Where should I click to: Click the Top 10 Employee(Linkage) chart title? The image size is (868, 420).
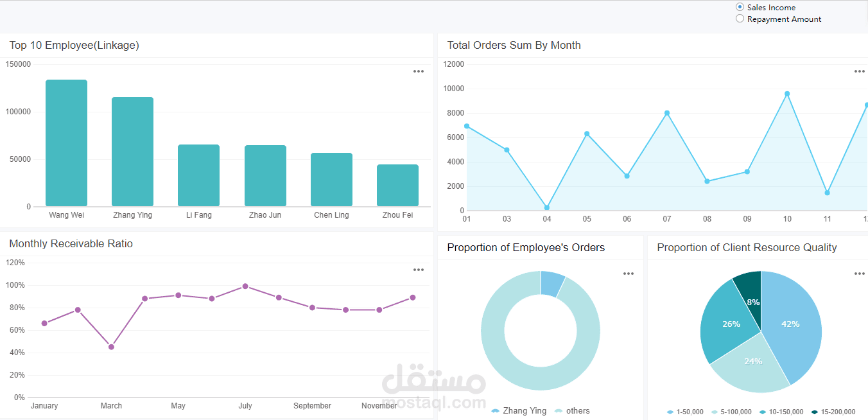tap(74, 45)
